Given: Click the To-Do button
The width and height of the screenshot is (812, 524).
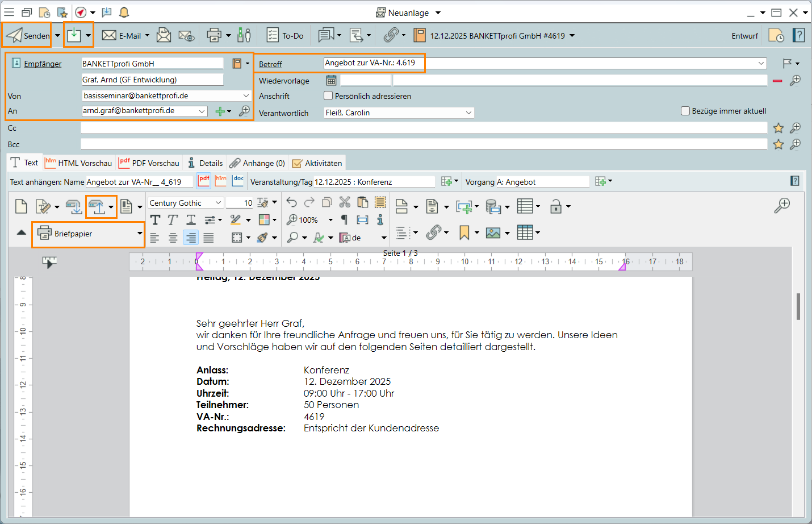Looking at the screenshot, I should pyautogui.click(x=285, y=35).
